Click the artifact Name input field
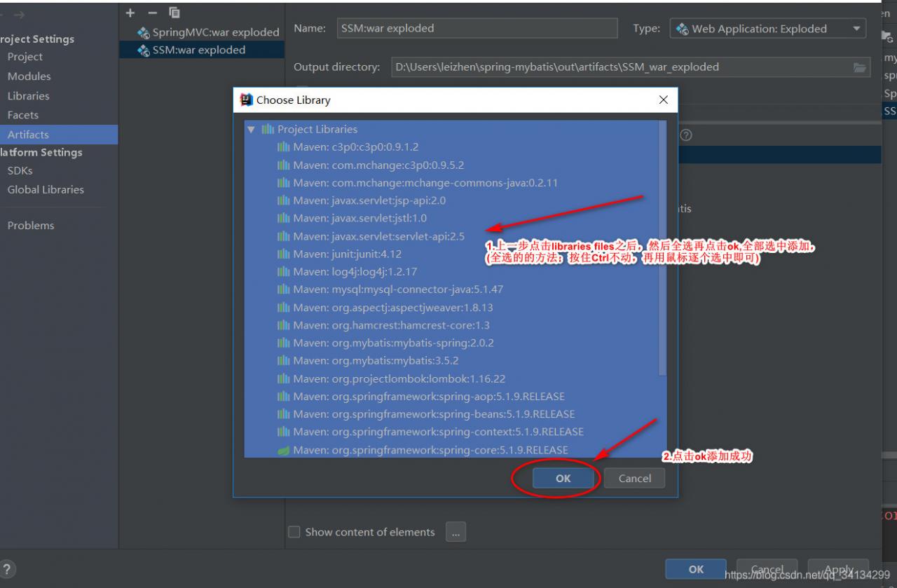This screenshot has height=588, width=897. click(x=477, y=28)
